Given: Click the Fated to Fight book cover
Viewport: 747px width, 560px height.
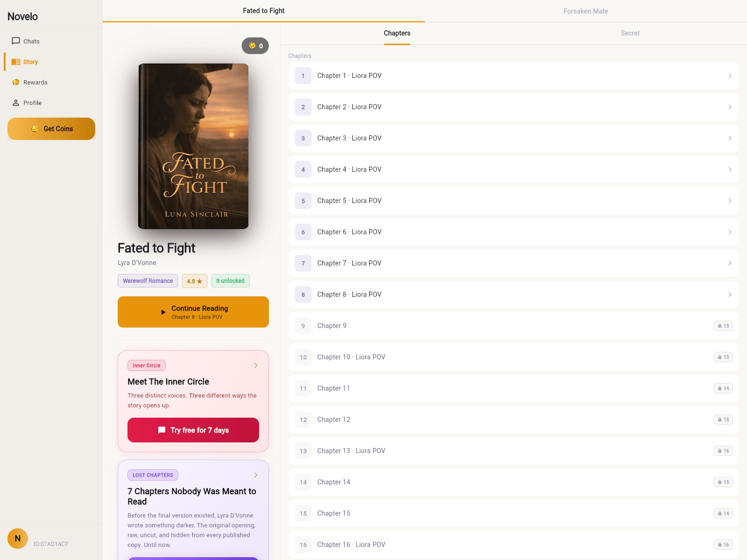Looking at the screenshot, I should point(193,146).
